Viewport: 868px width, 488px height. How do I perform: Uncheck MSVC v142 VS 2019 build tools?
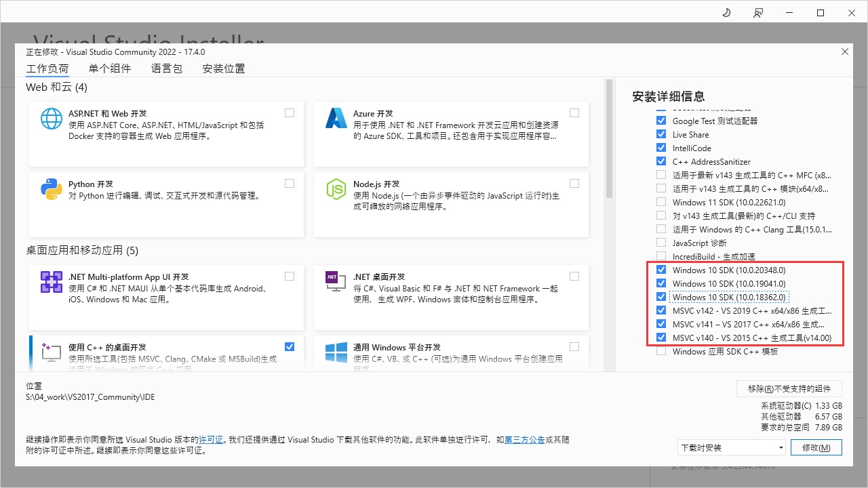pyautogui.click(x=661, y=310)
